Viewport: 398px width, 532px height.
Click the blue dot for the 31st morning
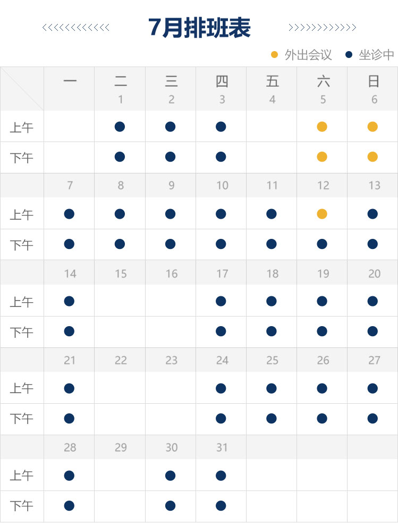click(x=221, y=475)
